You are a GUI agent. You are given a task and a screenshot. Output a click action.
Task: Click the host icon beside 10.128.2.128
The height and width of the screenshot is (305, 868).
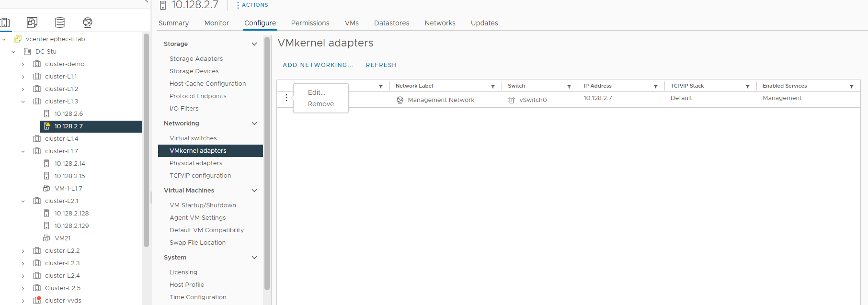pos(46,213)
